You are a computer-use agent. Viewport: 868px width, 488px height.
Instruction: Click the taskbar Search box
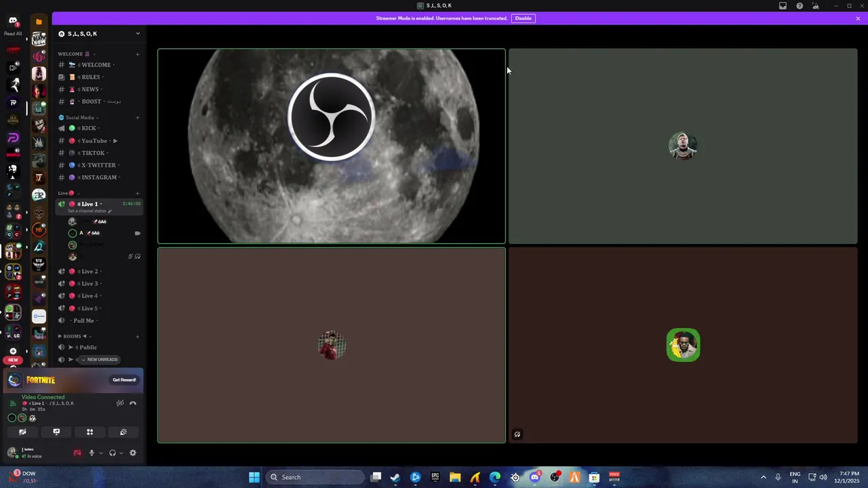[x=314, y=477]
